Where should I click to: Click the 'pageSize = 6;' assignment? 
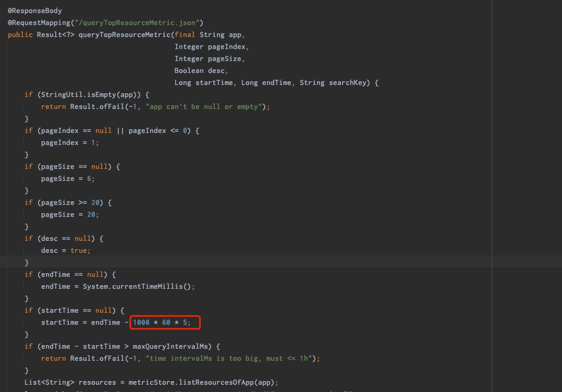pyautogui.click(x=68, y=179)
